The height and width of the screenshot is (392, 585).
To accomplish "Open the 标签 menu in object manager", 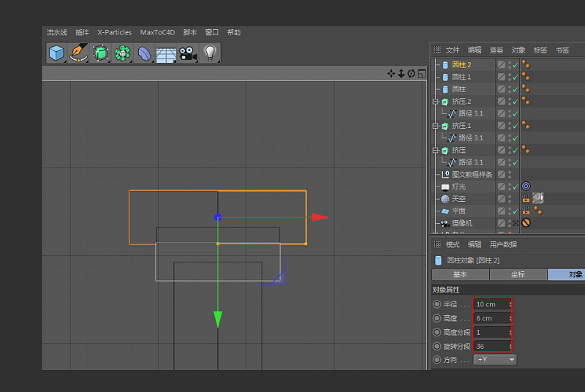I will (540, 50).
